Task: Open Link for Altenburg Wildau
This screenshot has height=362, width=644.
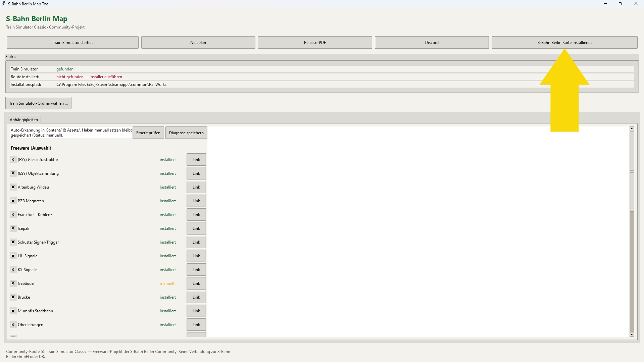Action: (x=196, y=187)
